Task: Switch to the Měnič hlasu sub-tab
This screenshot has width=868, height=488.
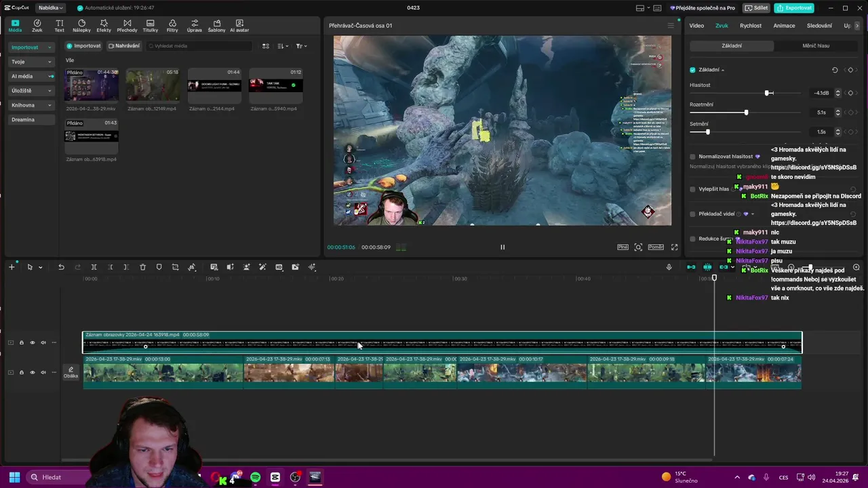Action: [x=816, y=46]
